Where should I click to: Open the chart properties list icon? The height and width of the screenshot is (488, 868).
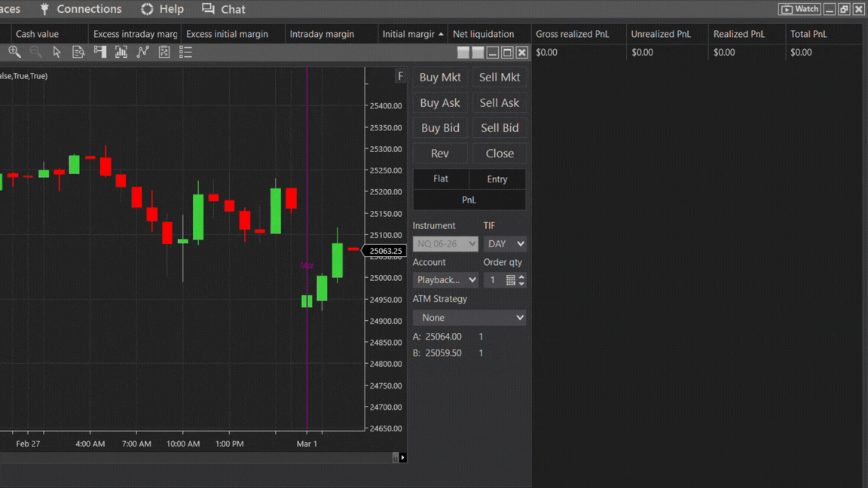pyautogui.click(x=185, y=52)
